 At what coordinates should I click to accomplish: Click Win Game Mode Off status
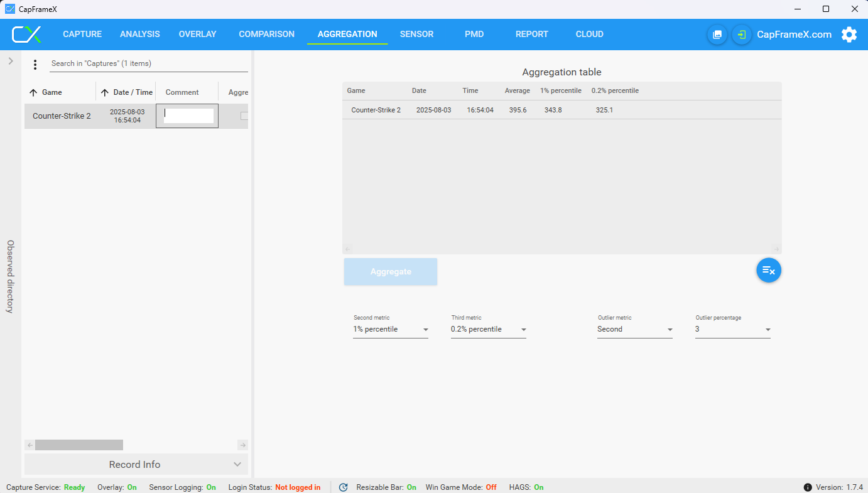coord(461,487)
